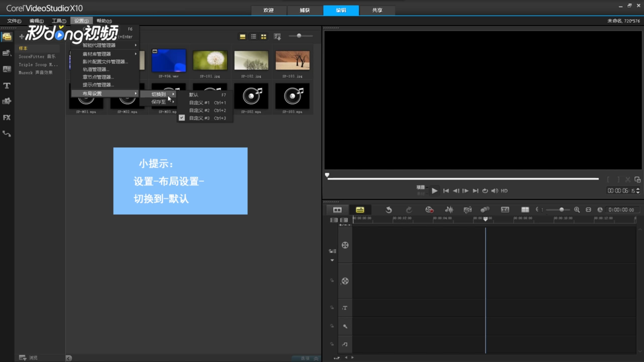644x362 pixels.
Task: Switch to the 共享 (Share) tab
Action: tap(377, 10)
